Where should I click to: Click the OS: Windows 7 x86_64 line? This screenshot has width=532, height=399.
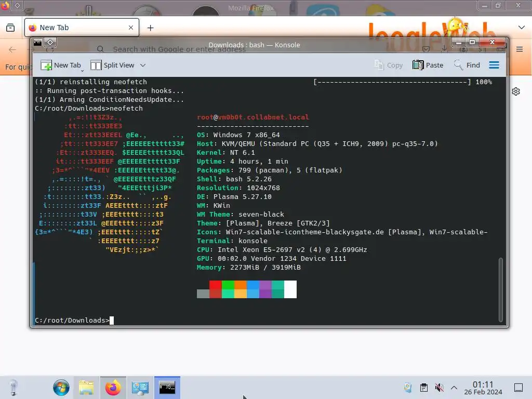[238, 135]
